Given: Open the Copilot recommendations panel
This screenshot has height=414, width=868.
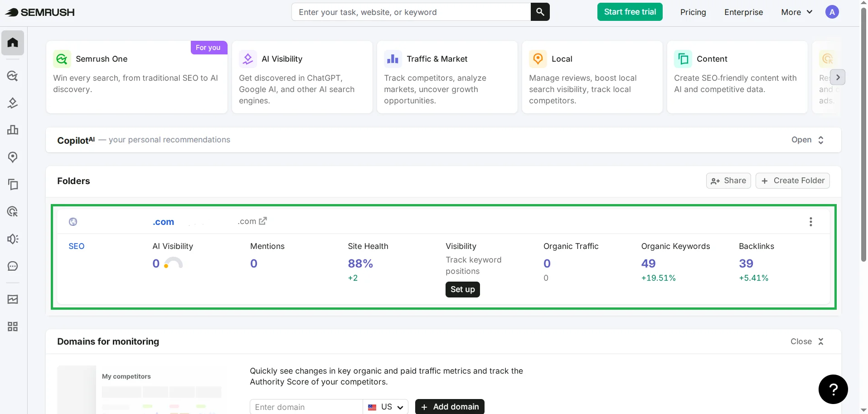Looking at the screenshot, I should (x=808, y=140).
